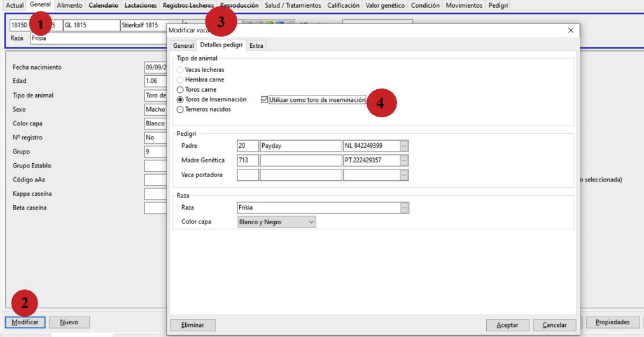Click the Sexo field showing Macho
Viewport: 644px width, 337px height.
coord(156,110)
